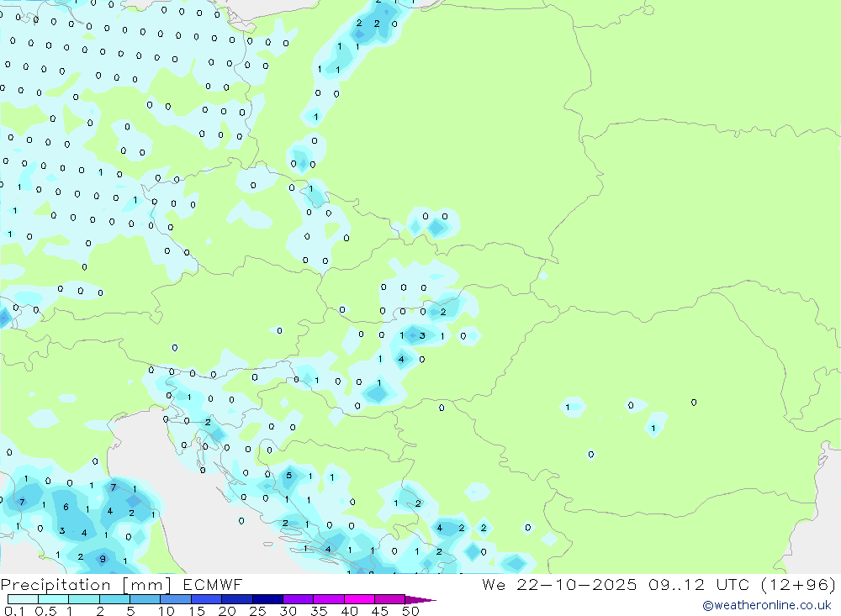
Task: Click the 0.1–0.5 mm legend color swatch
Action: pos(23,599)
